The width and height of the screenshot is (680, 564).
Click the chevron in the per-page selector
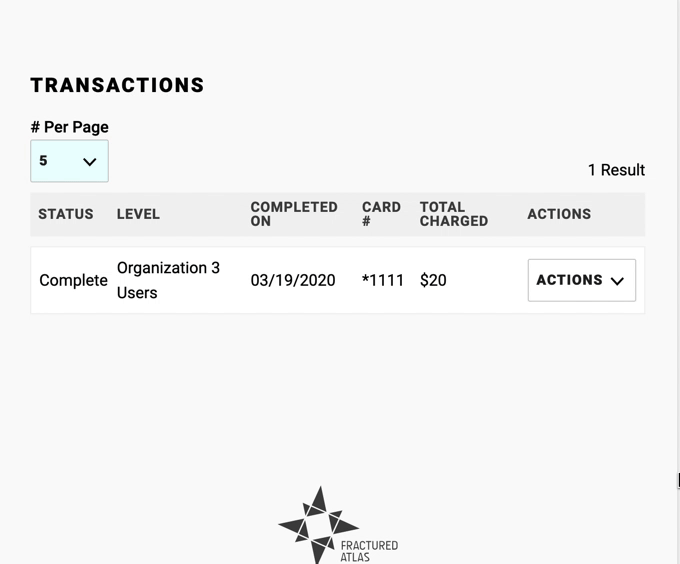tap(90, 162)
